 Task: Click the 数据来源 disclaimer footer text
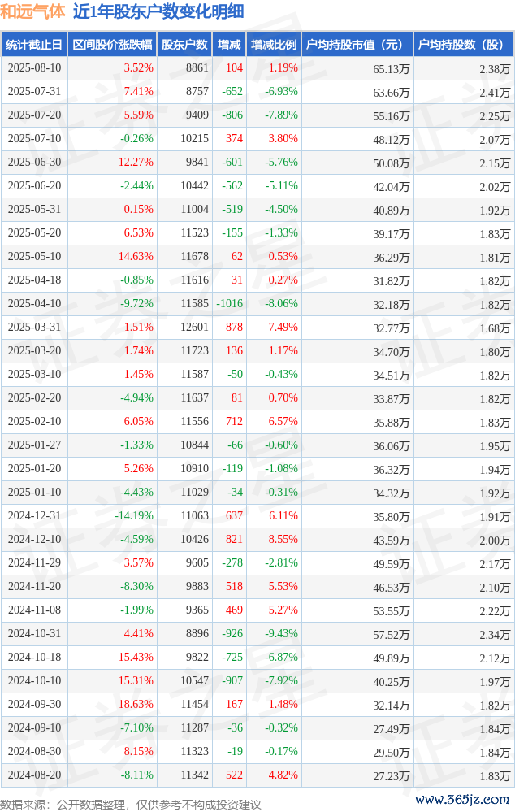131,805
